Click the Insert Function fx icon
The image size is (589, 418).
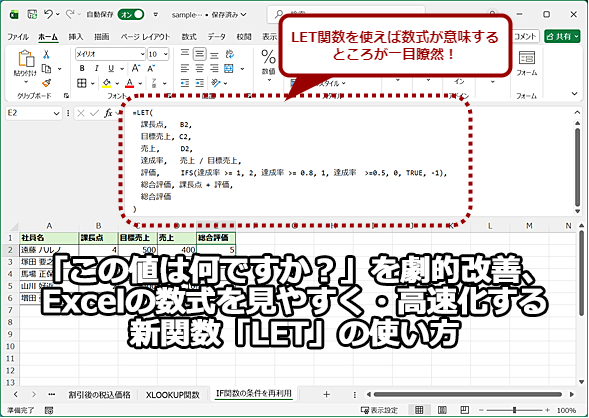pos(108,113)
